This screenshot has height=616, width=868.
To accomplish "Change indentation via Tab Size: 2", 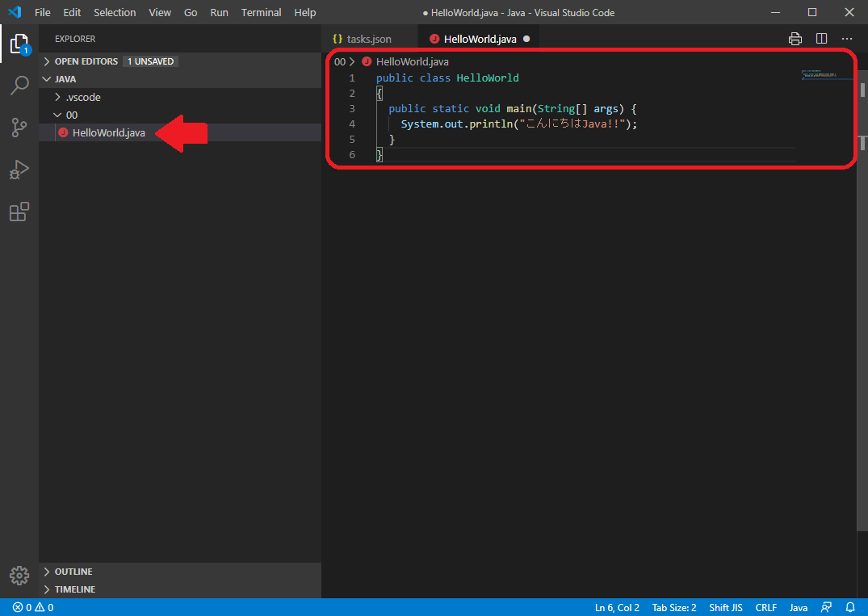I will point(674,607).
